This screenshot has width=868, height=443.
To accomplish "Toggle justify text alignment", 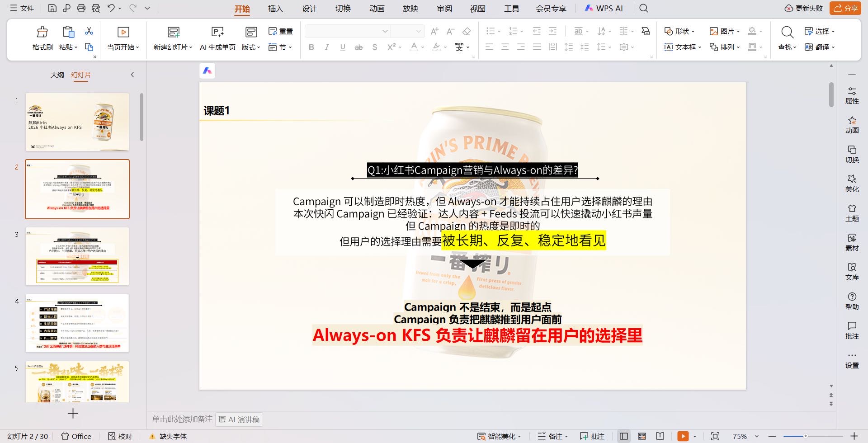I will click(x=537, y=47).
